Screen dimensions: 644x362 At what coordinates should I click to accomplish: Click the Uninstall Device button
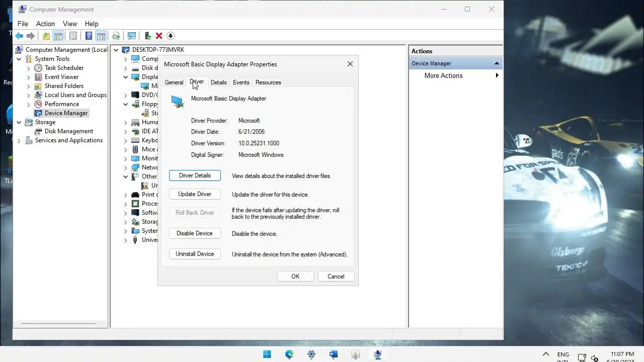(x=195, y=254)
